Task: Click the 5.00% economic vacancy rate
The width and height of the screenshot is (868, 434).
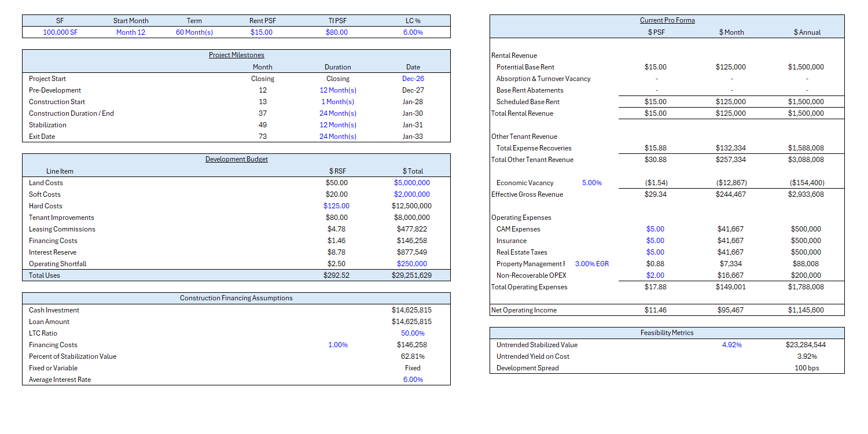Action: pos(592,183)
